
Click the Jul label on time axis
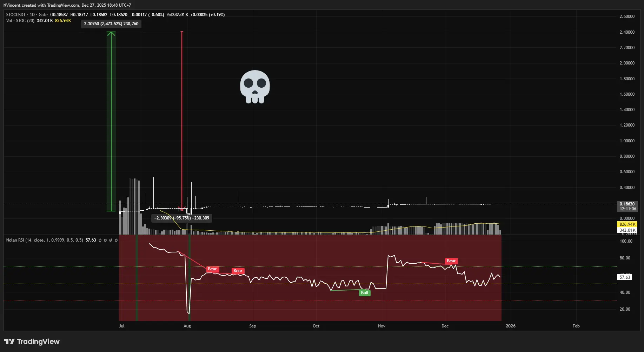pyautogui.click(x=122, y=326)
